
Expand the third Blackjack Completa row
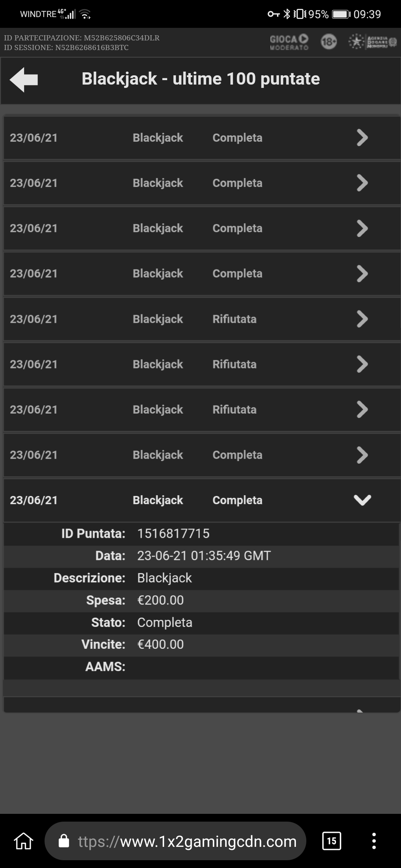(x=202, y=228)
